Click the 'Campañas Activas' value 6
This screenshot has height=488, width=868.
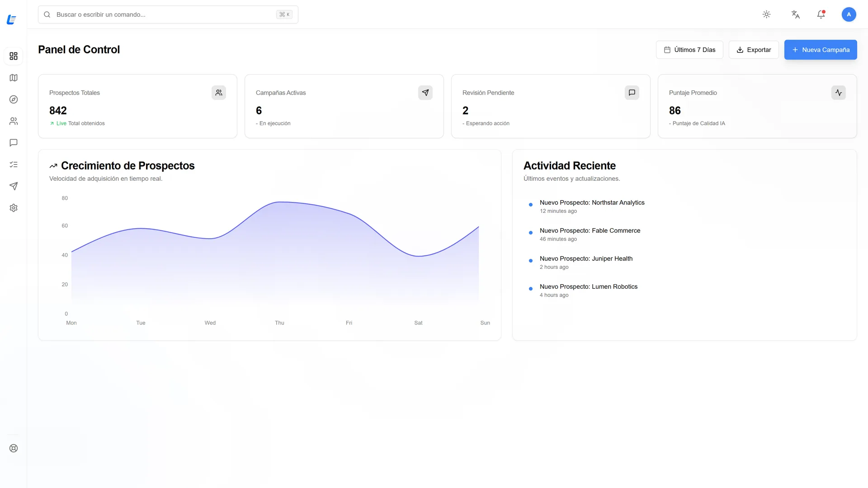[x=259, y=111]
